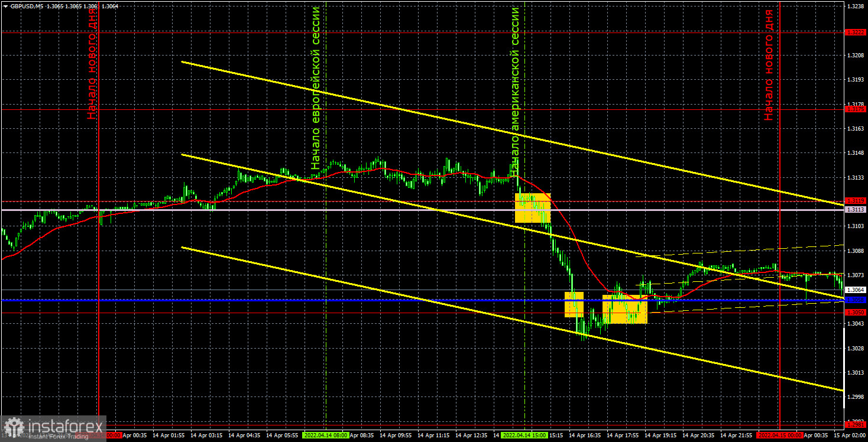Click the 1.3088 price axis value
The image size is (868, 442).
click(x=856, y=251)
